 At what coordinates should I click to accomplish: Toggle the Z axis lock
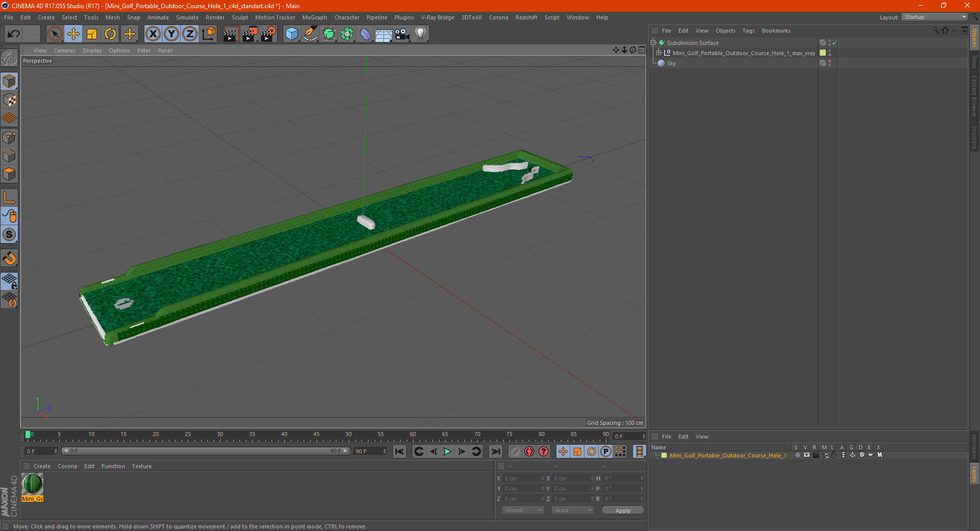[x=190, y=34]
